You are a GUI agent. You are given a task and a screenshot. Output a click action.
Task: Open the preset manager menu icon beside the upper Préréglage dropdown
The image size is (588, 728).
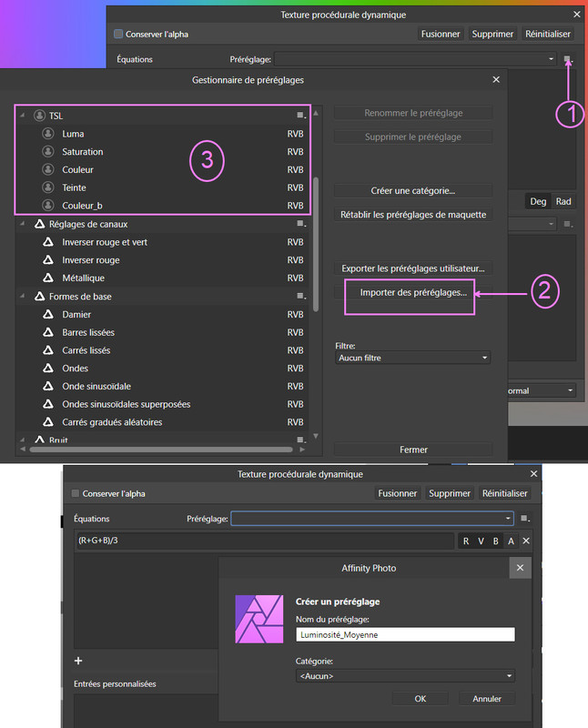(568, 59)
